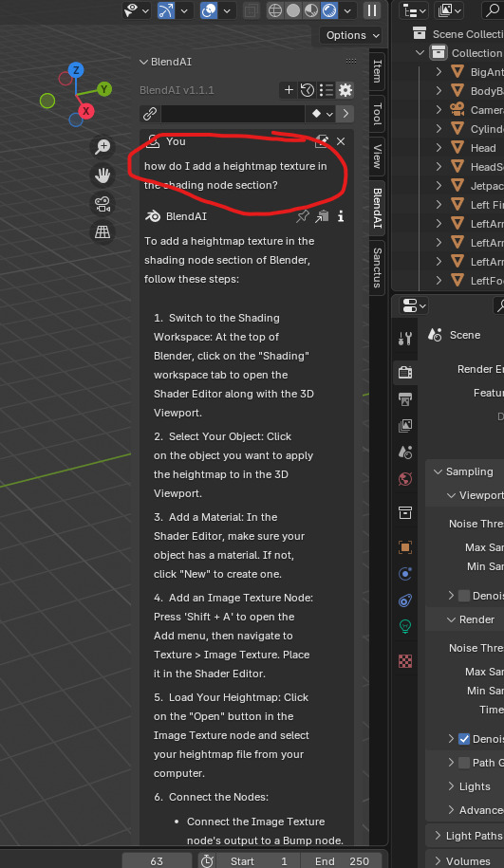Expand the Lights panel
This screenshot has width=504, height=868.
click(451, 786)
